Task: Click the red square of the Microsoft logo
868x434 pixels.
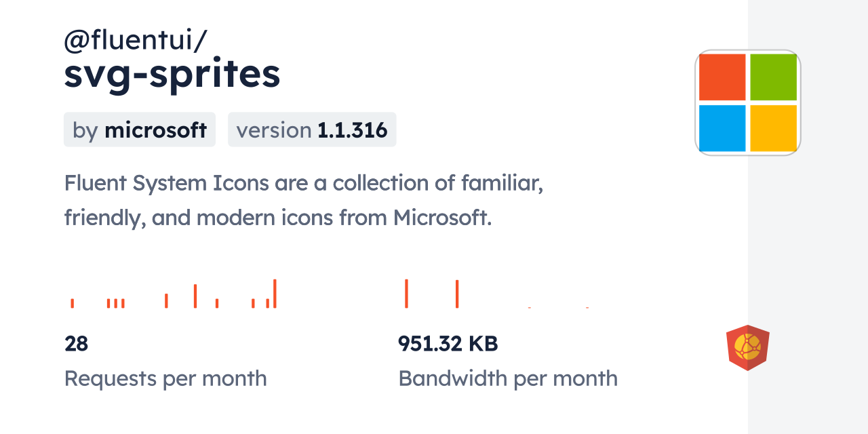Action: tap(722, 77)
